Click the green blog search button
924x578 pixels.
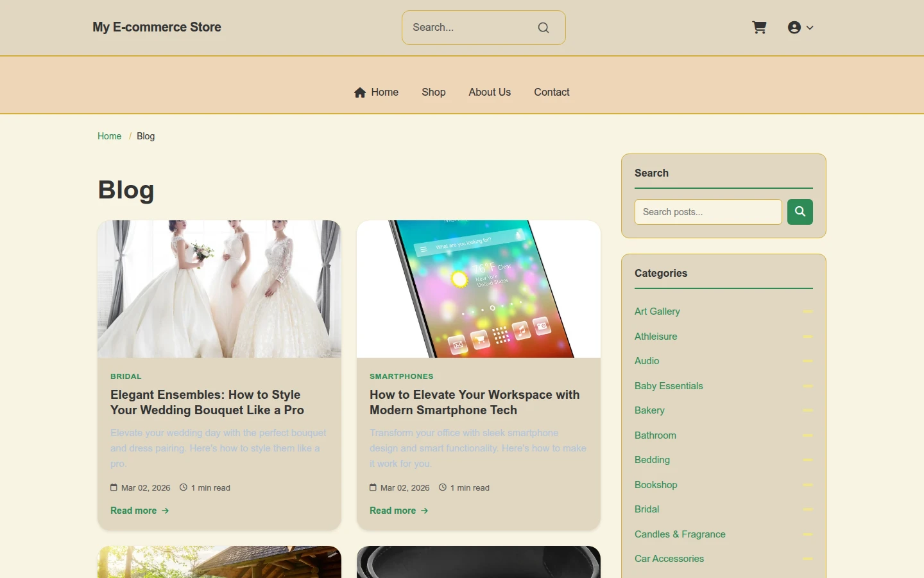tap(800, 212)
